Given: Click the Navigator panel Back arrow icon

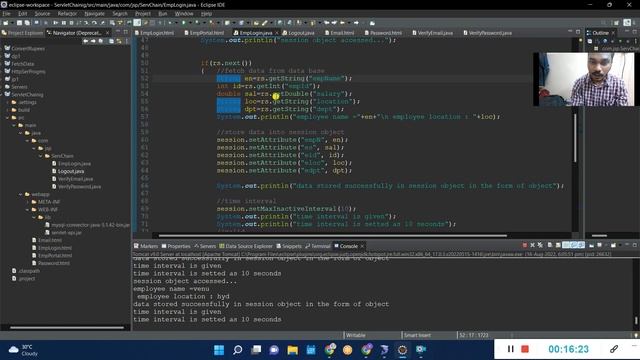Looking at the screenshot, I should [x=85, y=41].
